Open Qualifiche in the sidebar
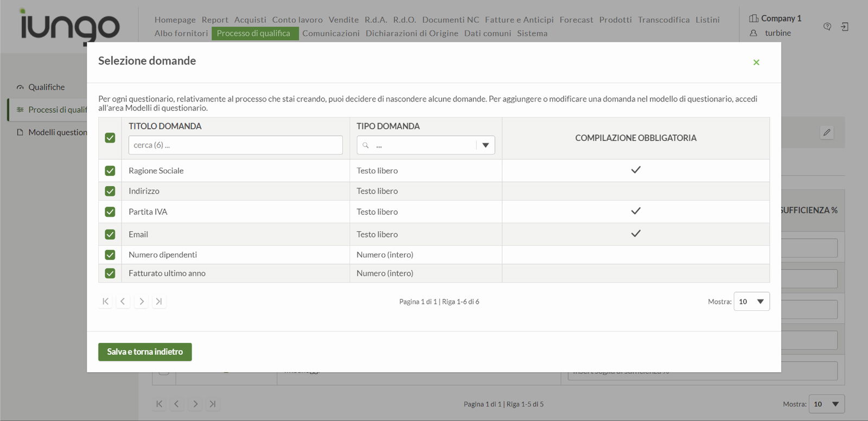 pos(46,87)
